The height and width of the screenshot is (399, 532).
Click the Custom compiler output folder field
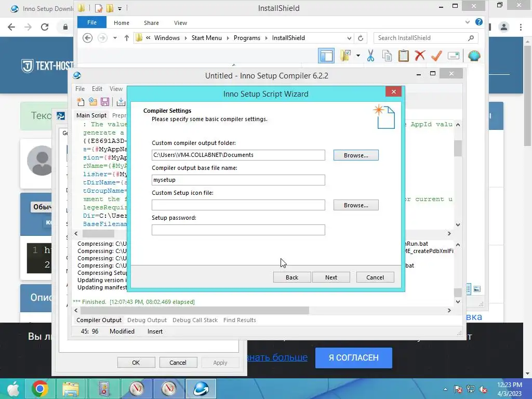point(238,155)
